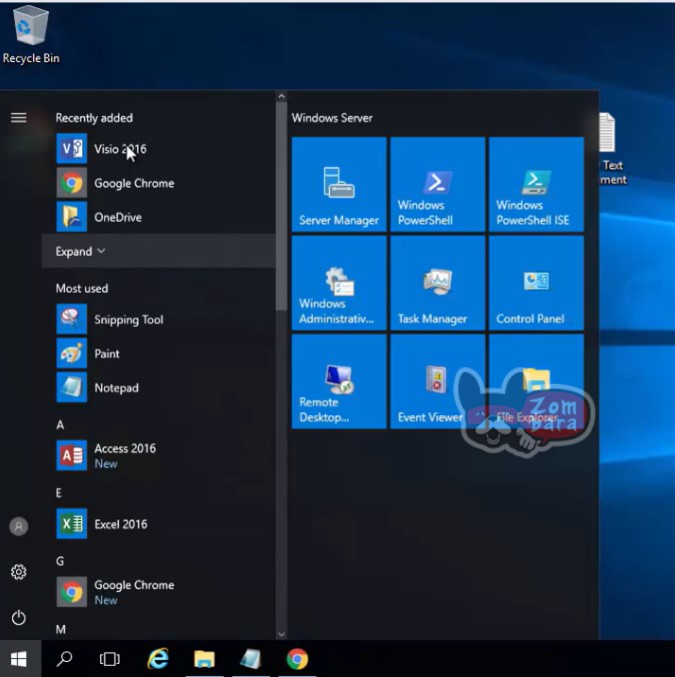Open the Power options button
The height and width of the screenshot is (677, 675).
[x=19, y=618]
